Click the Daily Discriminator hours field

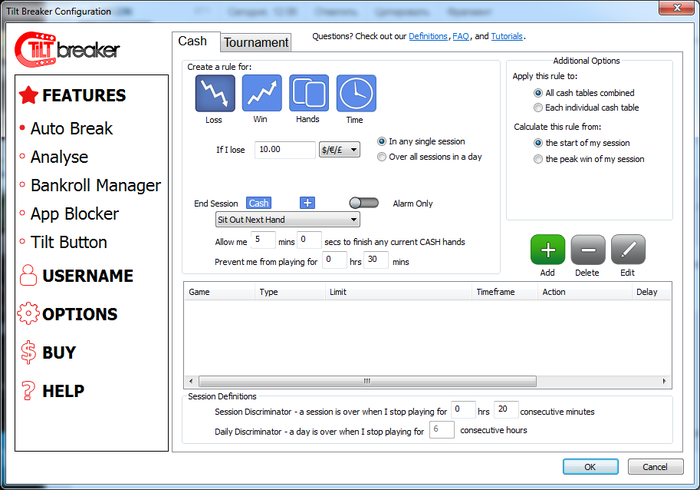pos(442,429)
